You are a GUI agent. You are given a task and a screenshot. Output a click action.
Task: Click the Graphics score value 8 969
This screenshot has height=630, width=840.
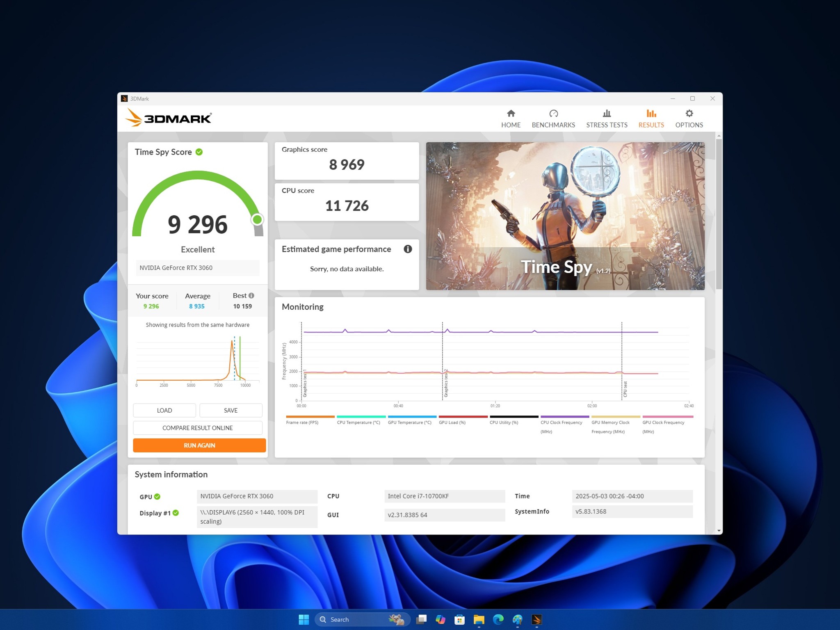point(347,164)
